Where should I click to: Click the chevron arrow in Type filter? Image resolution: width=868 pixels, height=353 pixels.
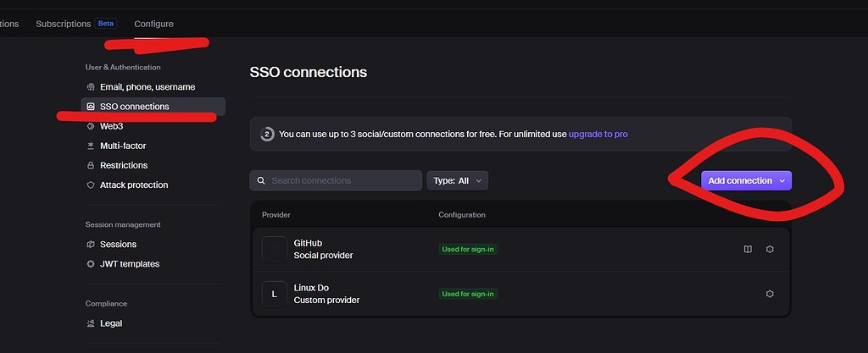click(479, 180)
